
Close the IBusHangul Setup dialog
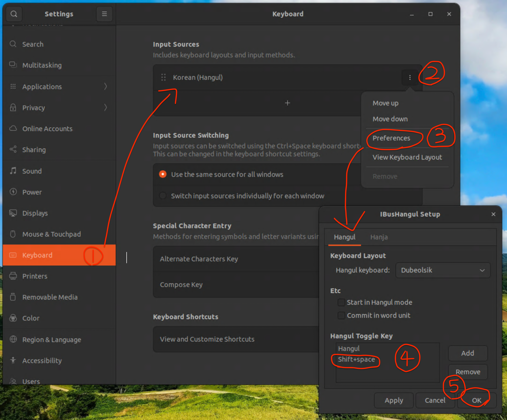click(493, 214)
